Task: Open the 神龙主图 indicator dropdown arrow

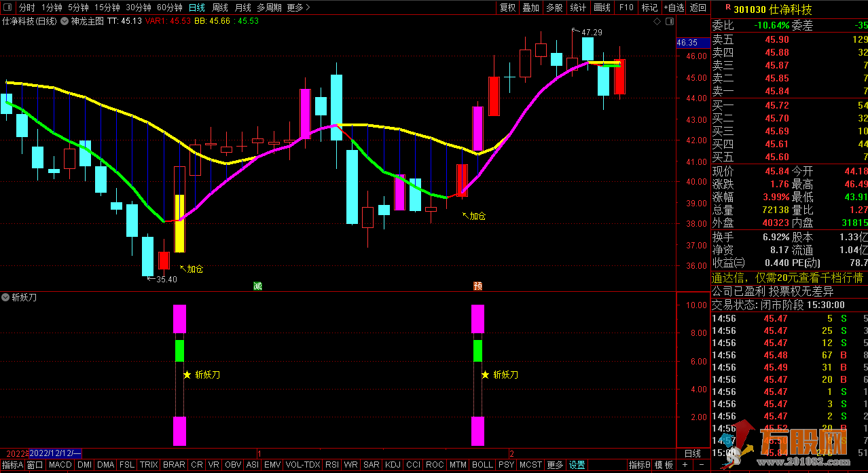Action: pyautogui.click(x=66, y=21)
